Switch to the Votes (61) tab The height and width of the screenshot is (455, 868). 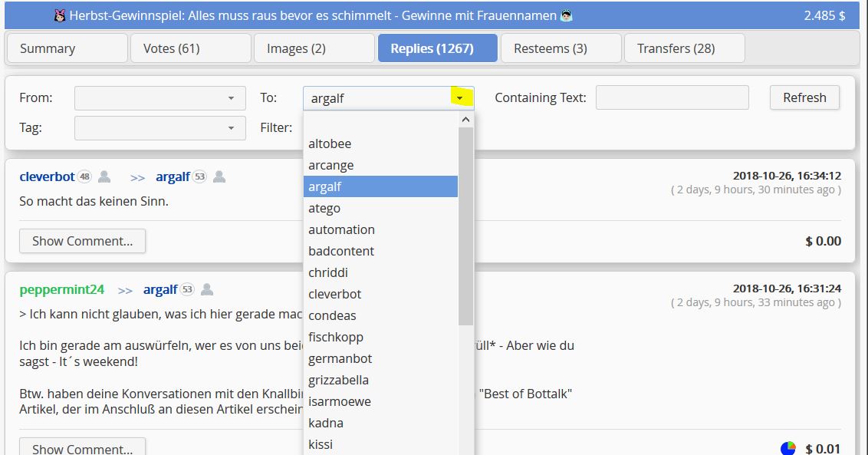tap(190, 49)
